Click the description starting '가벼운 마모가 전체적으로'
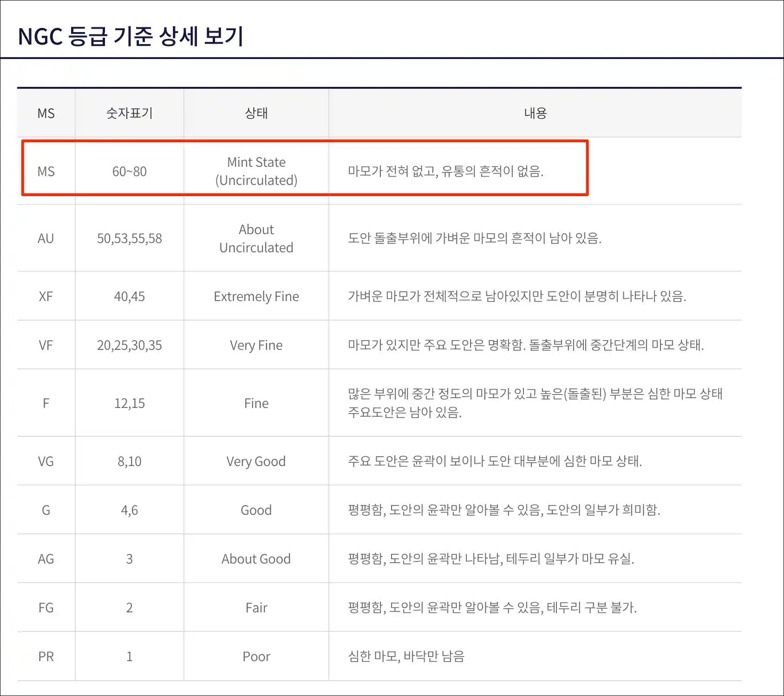This screenshot has width=784, height=696. (517, 296)
